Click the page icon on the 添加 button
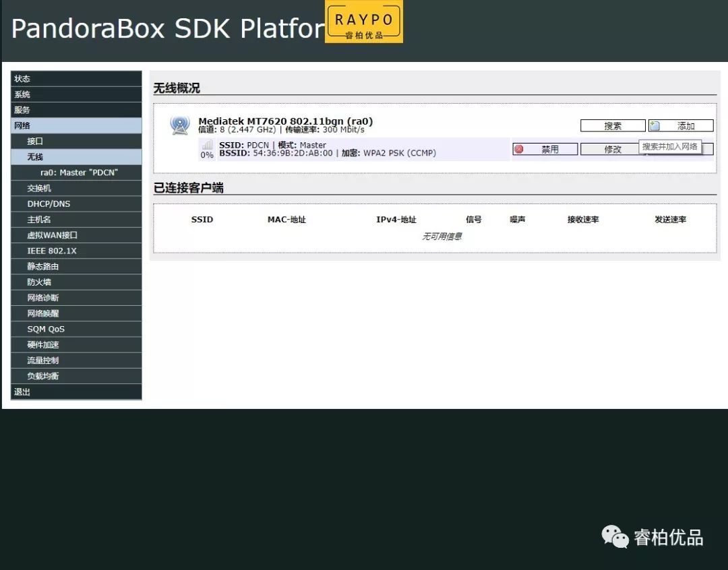Viewport: 728px width, 570px height. [x=655, y=126]
